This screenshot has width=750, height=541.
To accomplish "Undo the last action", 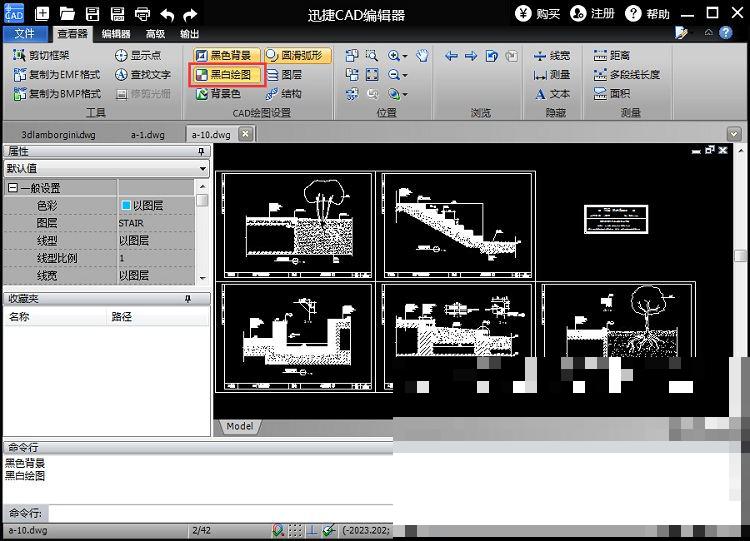I will click(167, 15).
